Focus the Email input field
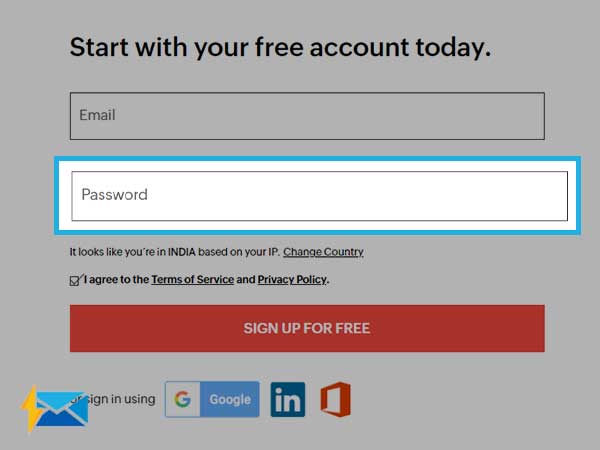Screen dimensions: 600x450 point(307,116)
